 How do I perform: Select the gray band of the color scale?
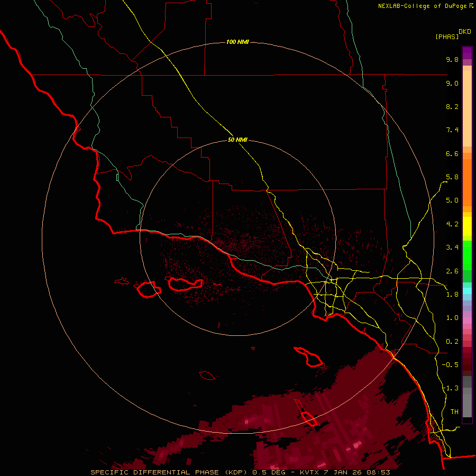467,397
